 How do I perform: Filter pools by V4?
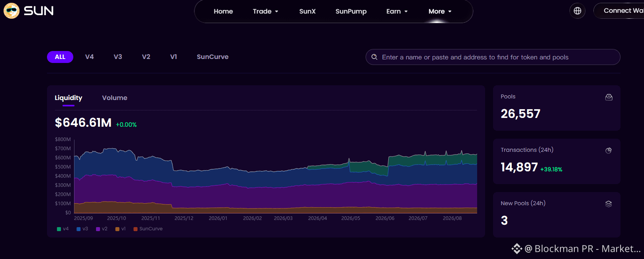click(x=90, y=57)
